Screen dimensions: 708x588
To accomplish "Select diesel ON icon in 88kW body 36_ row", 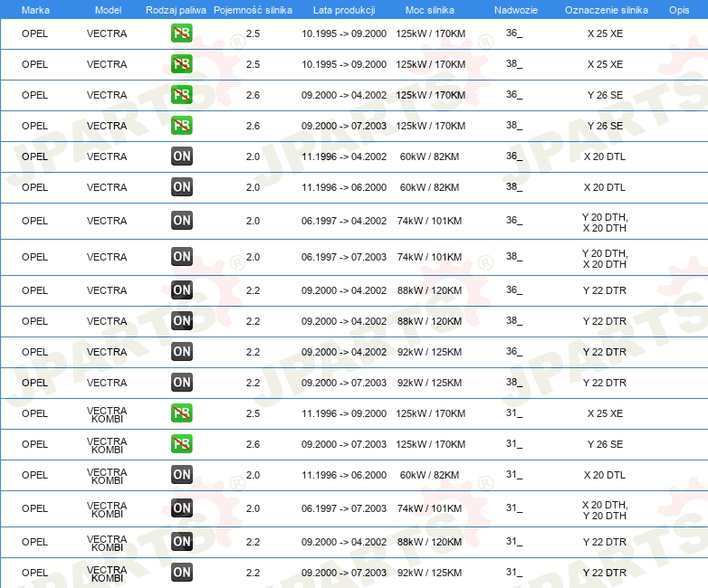I will point(181,290).
